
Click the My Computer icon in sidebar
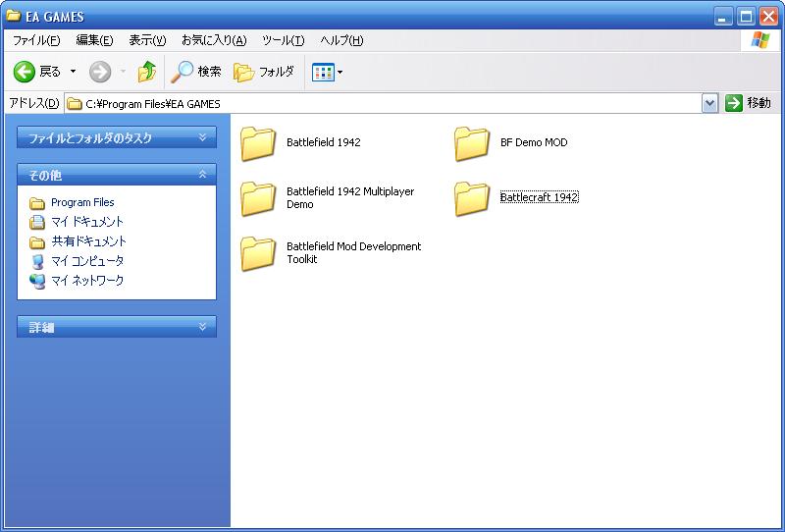pyautogui.click(x=37, y=261)
